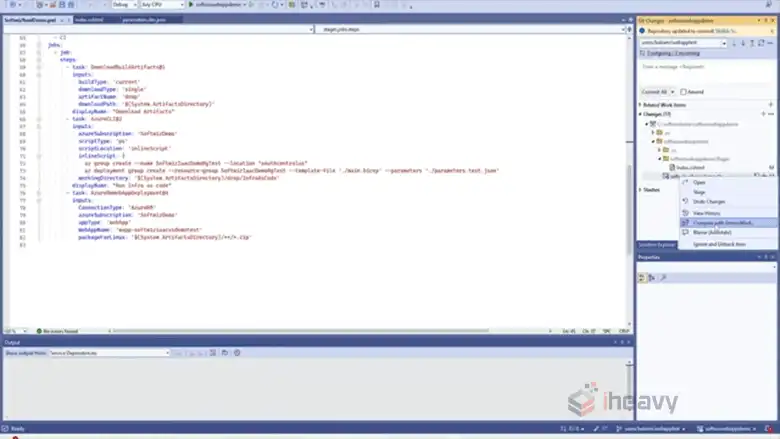Expand the Related Work Items section

(x=640, y=105)
